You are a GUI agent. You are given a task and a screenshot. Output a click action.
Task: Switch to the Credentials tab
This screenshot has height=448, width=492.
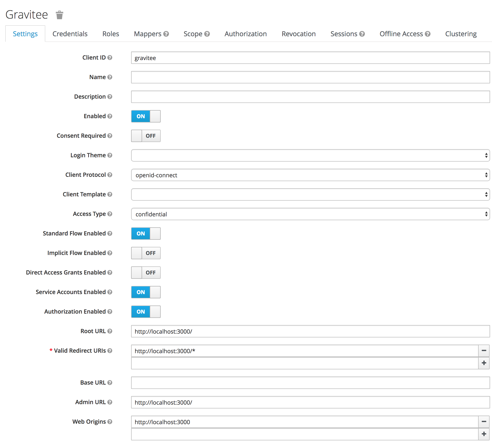(70, 34)
